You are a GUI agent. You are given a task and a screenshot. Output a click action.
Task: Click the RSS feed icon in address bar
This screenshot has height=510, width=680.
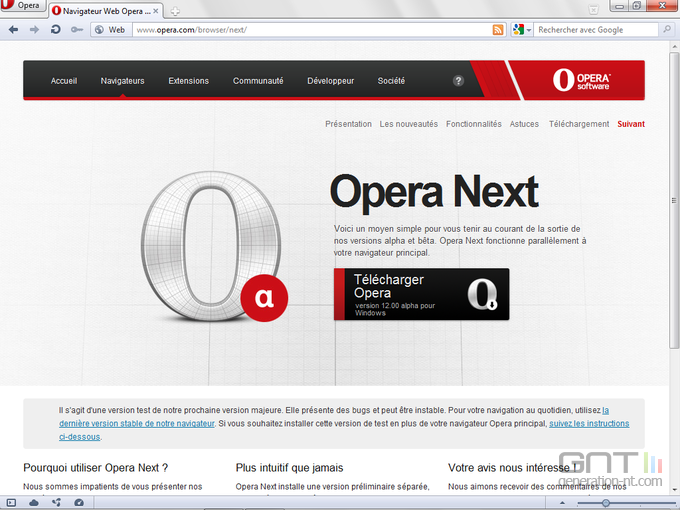coord(498,30)
